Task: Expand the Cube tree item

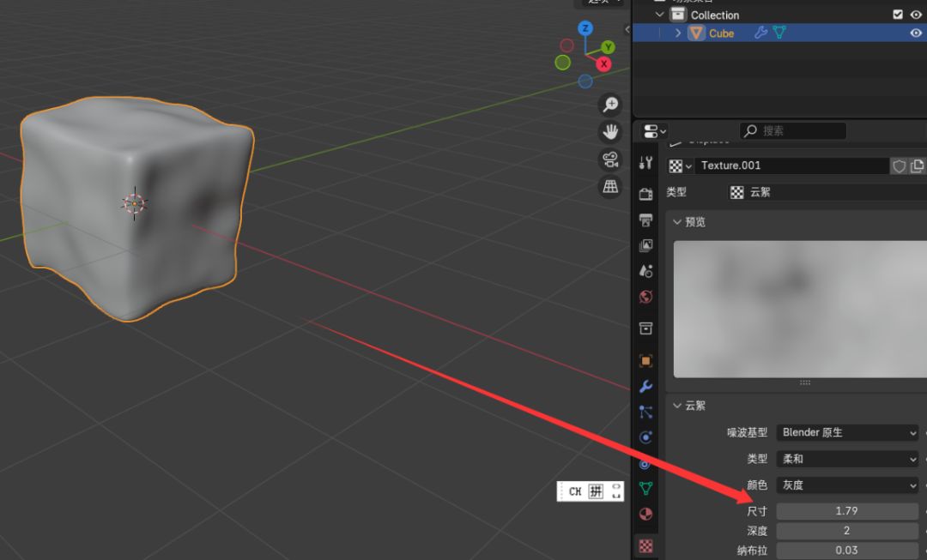Action: [x=678, y=33]
